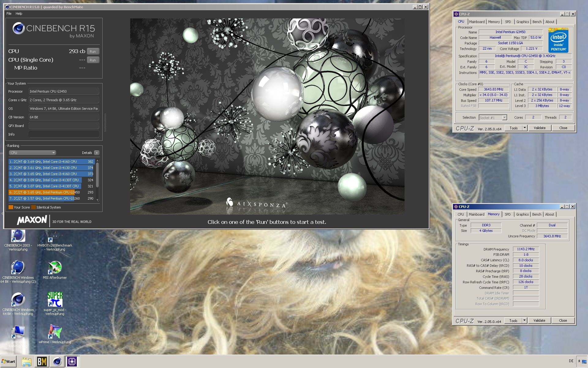The height and width of the screenshot is (368, 588).
Task: Launch super_pi_mod desktop shortcut
Action: 55,304
